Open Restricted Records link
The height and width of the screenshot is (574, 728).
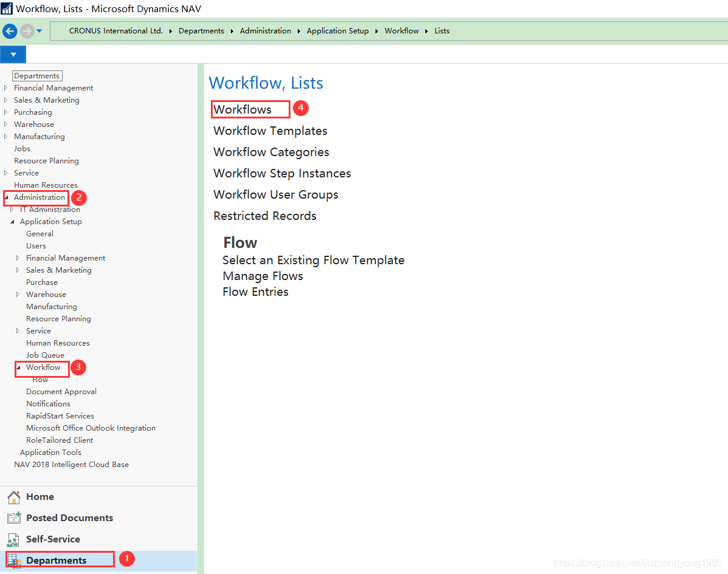[x=264, y=216]
